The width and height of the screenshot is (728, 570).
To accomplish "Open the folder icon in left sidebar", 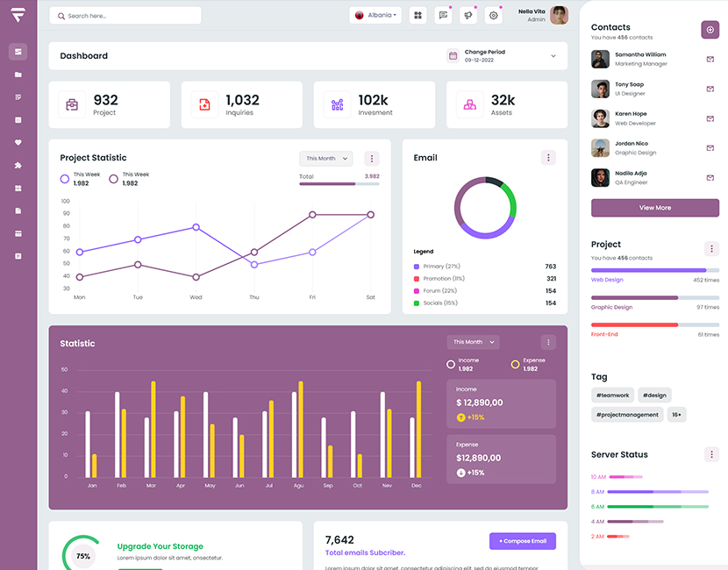I will (18, 75).
